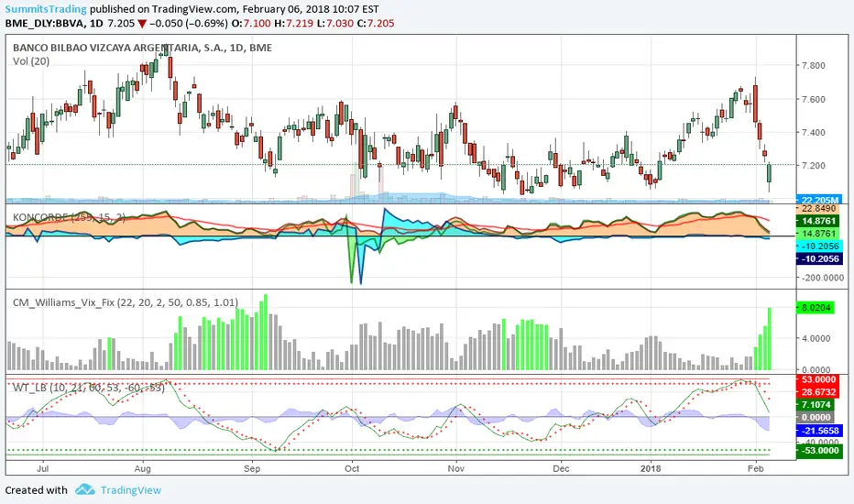Open the SummitsTrading author link

click(x=46, y=9)
